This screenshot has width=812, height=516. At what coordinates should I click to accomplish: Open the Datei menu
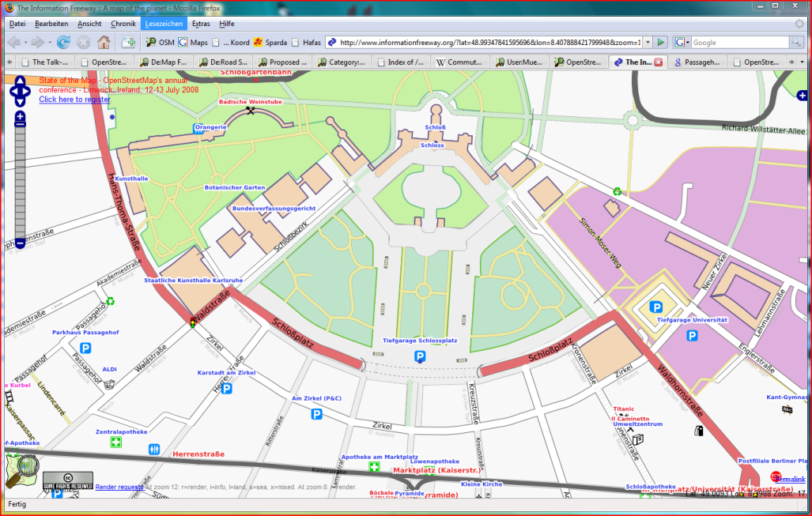pos(17,23)
